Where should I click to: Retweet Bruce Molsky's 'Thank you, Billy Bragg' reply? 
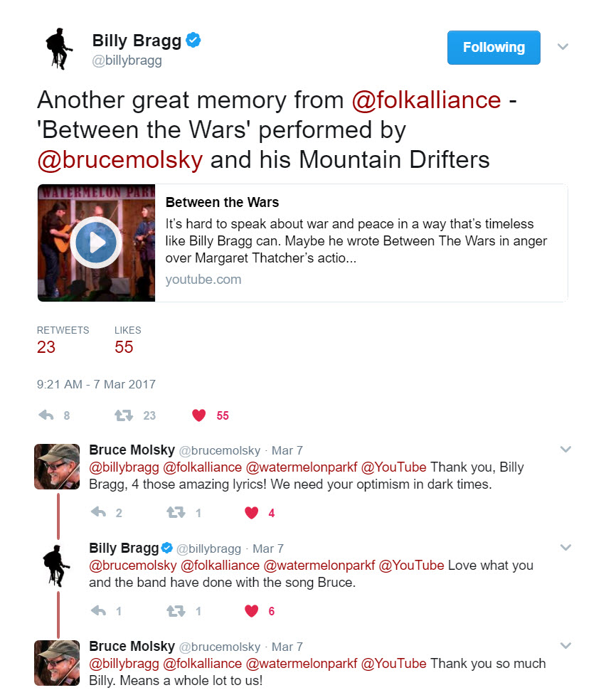(x=176, y=512)
